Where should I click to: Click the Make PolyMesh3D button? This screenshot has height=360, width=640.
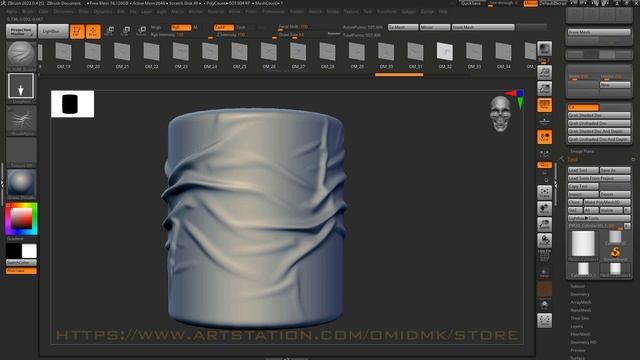click(x=607, y=202)
